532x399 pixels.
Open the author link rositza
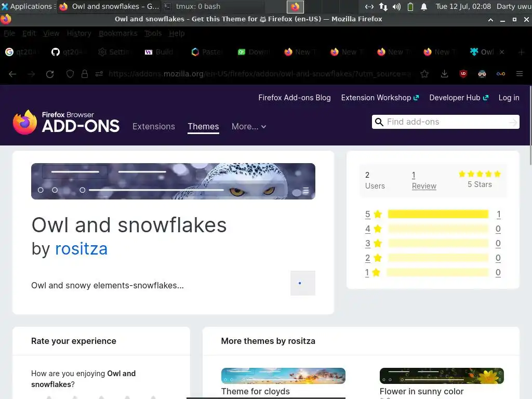(x=82, y=249)
